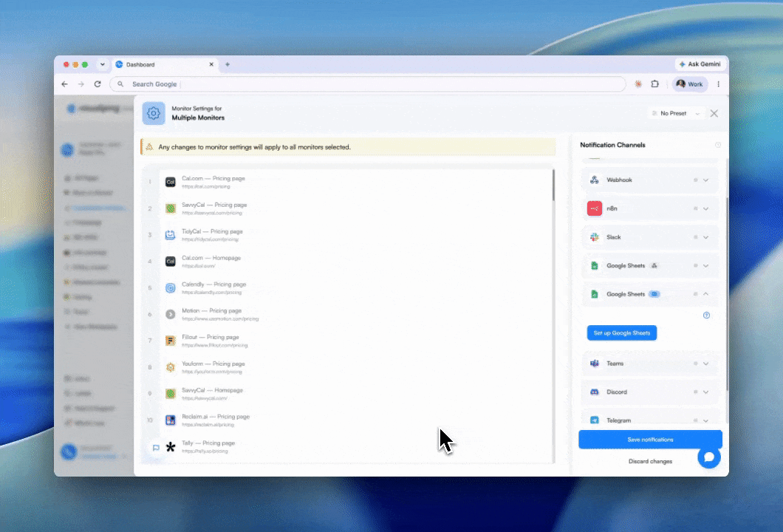783x532 pixels.
Task: Open the tab search dropdown arrow
Action: click(103, 64)
